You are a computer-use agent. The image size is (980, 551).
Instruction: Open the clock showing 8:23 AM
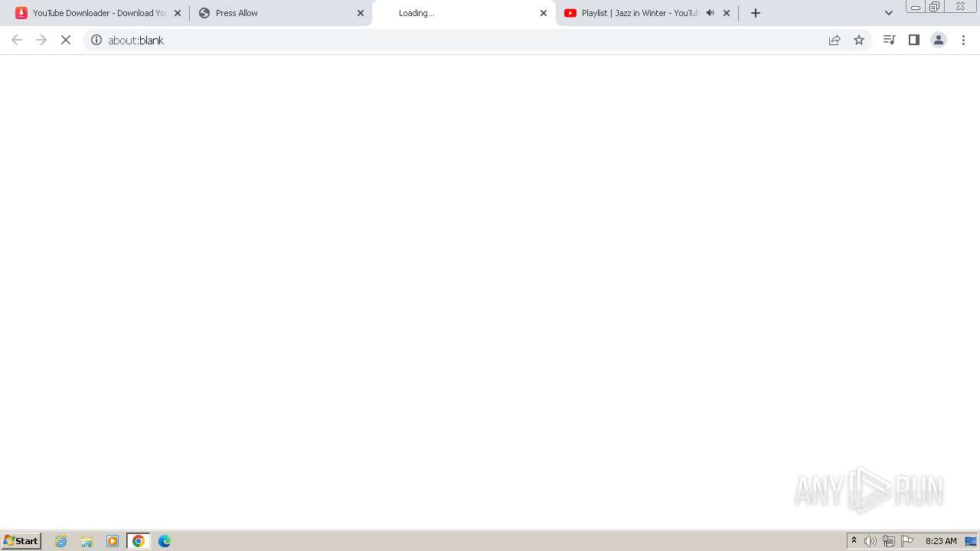(941, 541)
